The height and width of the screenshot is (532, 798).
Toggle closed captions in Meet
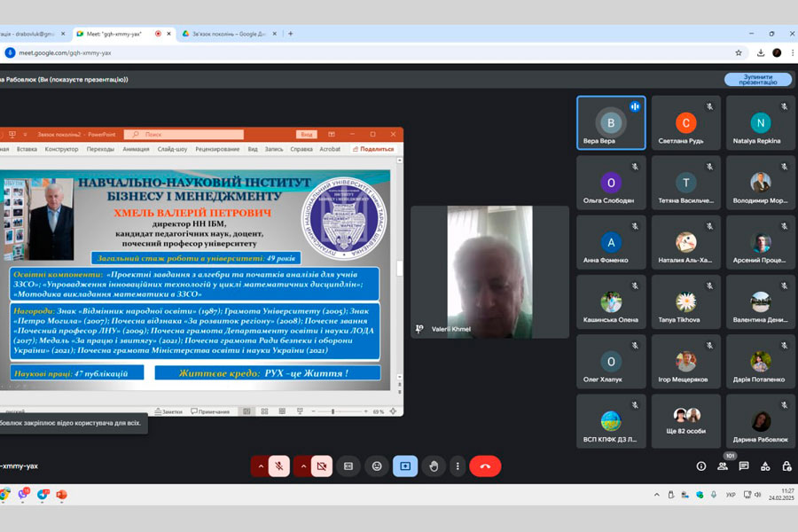tap(348, 465)
